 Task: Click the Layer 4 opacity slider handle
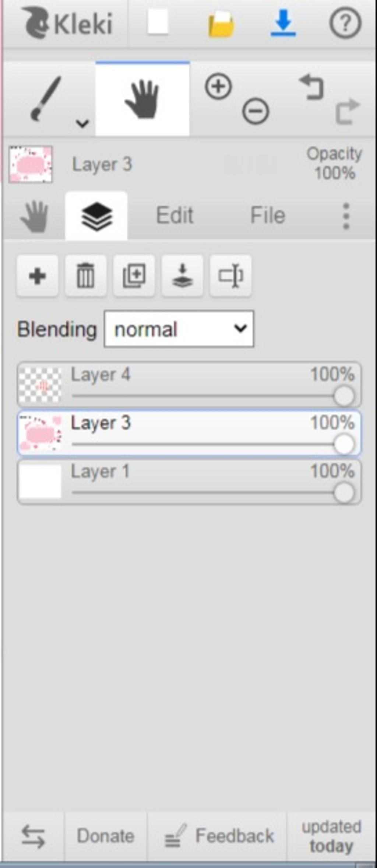coord(344,396)
